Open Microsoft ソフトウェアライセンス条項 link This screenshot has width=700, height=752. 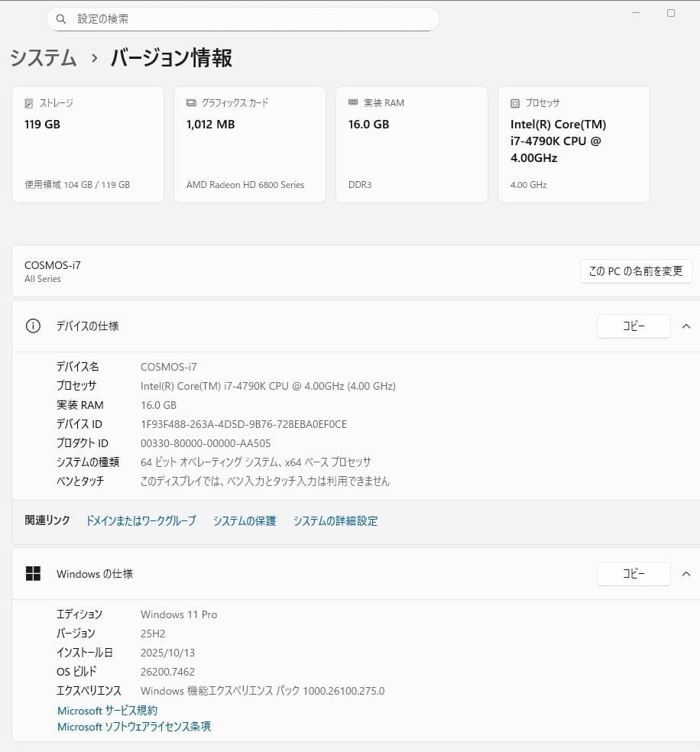click(x=134, y=727)
